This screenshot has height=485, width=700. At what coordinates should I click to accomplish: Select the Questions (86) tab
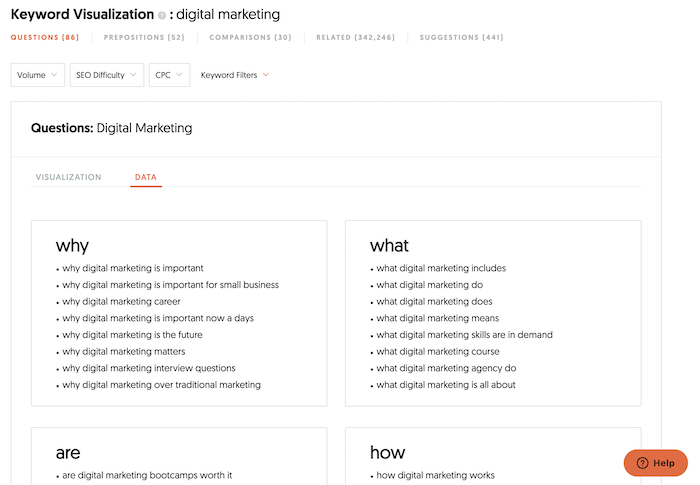point(45,38)
